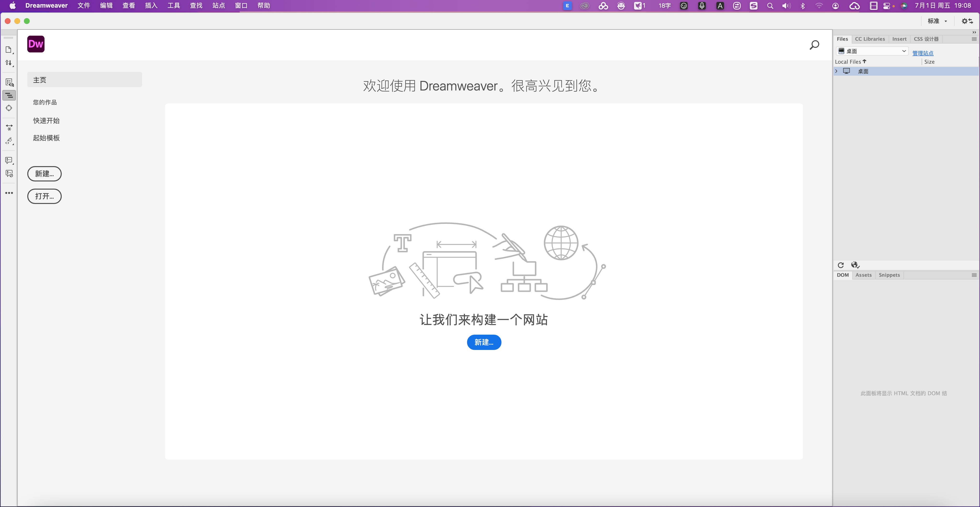
Task: Click the Apply Comment speech-bubble icon
Action: 9,160
